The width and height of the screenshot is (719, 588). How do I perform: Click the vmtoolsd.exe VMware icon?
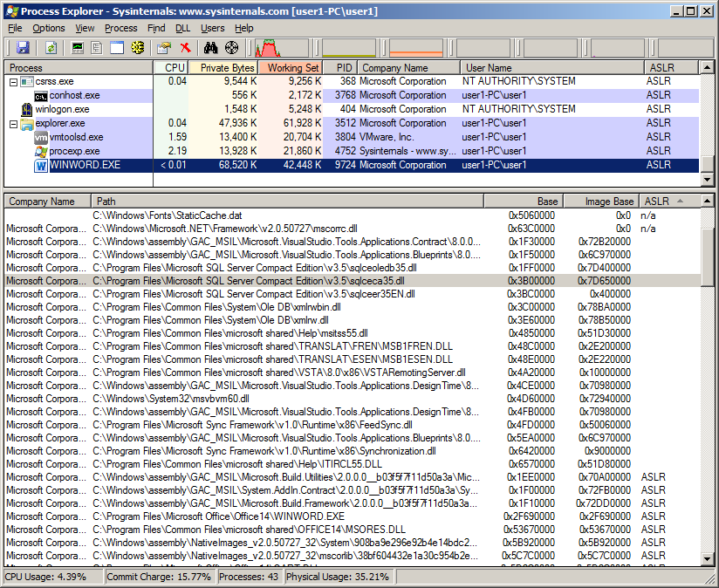(x=41, y=138)
